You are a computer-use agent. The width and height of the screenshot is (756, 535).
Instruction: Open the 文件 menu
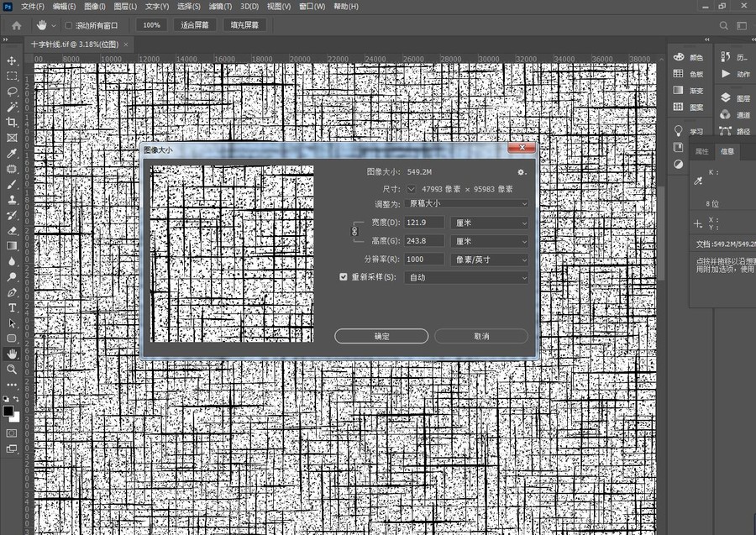[32, 6]
